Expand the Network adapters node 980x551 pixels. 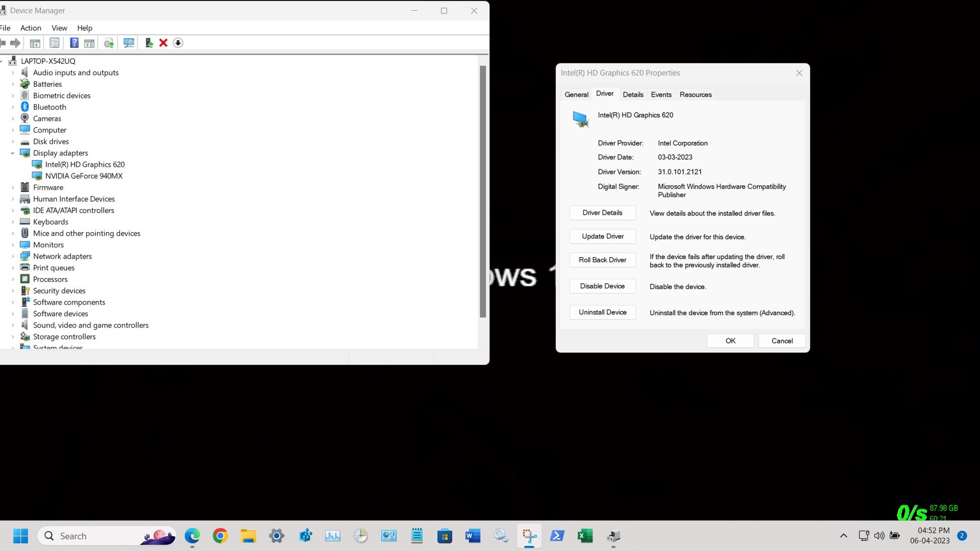tap(13, 257)
